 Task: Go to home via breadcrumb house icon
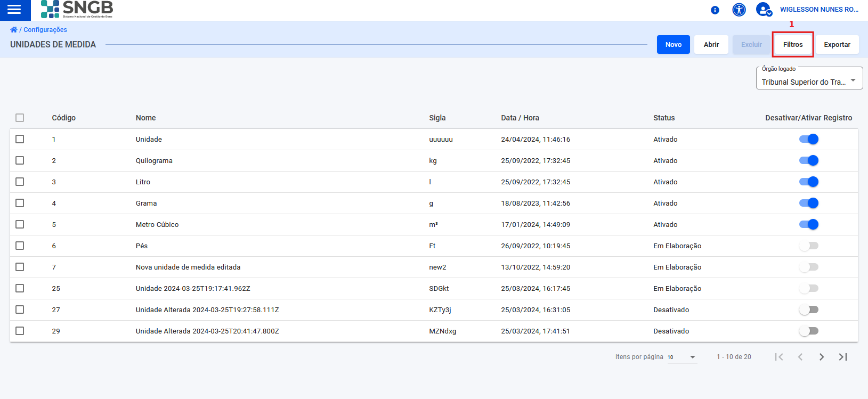pyautogui.click(x=14, y=30)
